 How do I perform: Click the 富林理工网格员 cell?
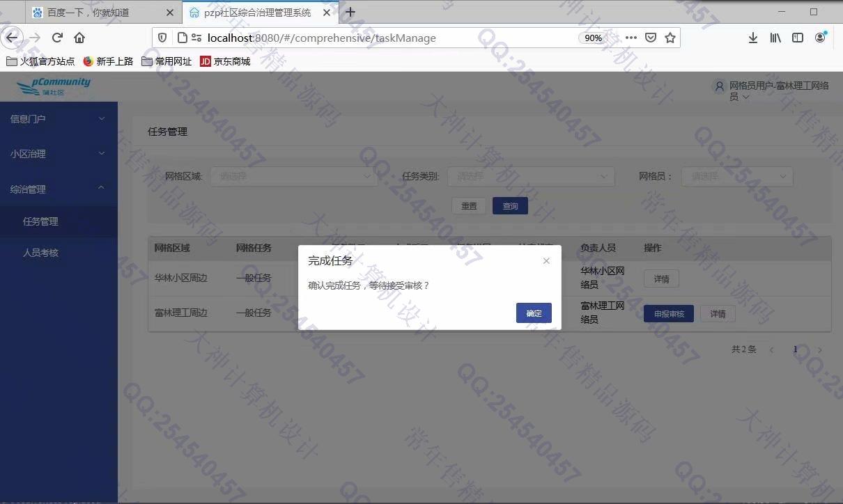tap(603, 313)
